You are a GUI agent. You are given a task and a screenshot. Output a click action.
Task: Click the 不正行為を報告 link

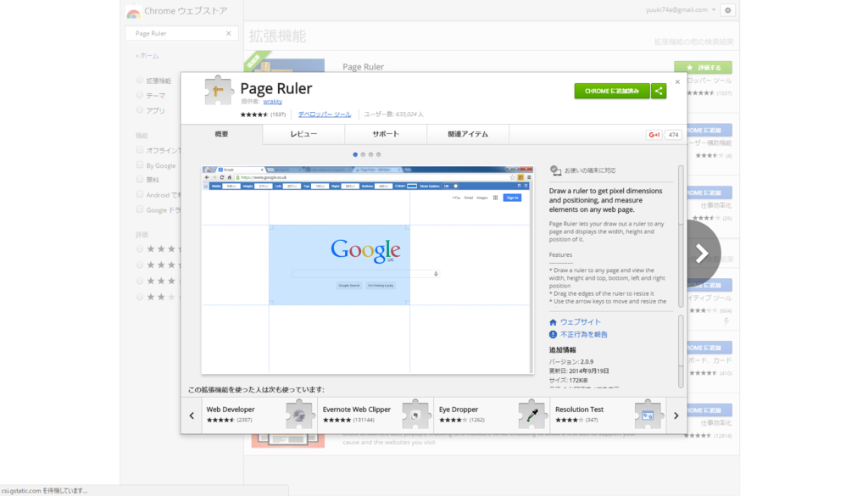(583, 334)
